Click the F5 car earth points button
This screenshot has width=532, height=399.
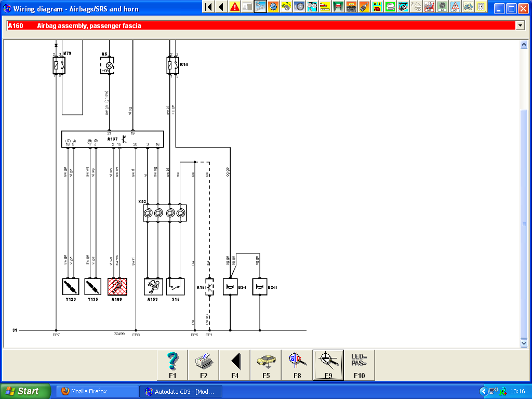pos(266,365)
